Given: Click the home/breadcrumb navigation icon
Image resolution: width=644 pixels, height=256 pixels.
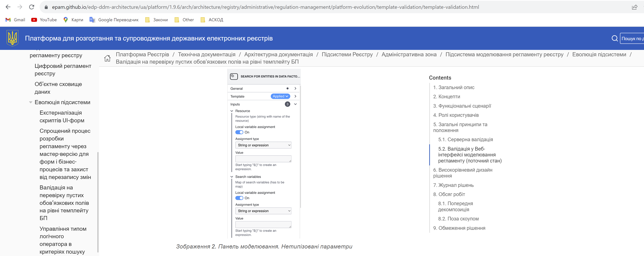Looking at the screenshot, I should (108, 58).
